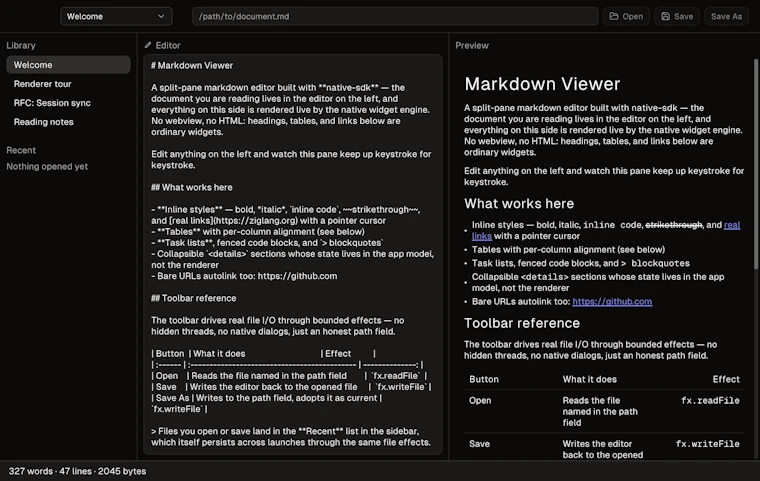Click the fx.writeFile cell in preview table
Viewport: 760px width, 481px height.
point(708,444)
